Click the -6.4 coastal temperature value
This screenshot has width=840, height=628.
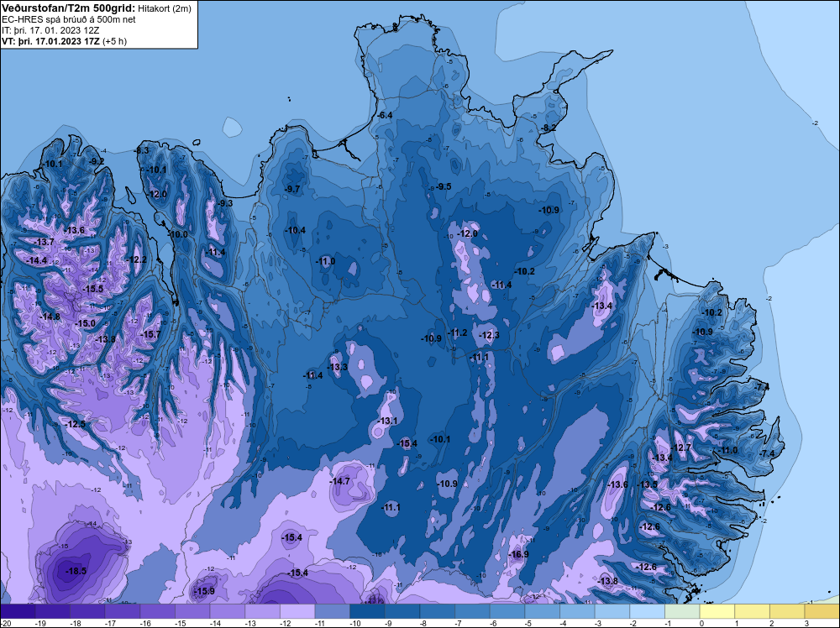tap(385, 115)
